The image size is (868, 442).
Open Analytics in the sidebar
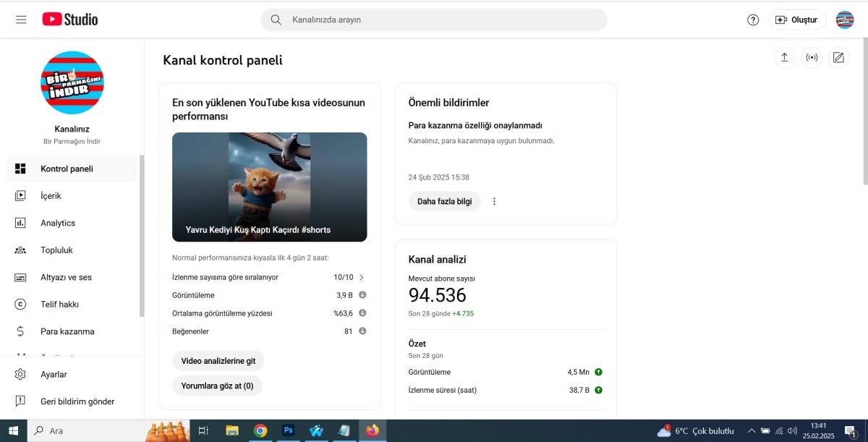point(72,223)
